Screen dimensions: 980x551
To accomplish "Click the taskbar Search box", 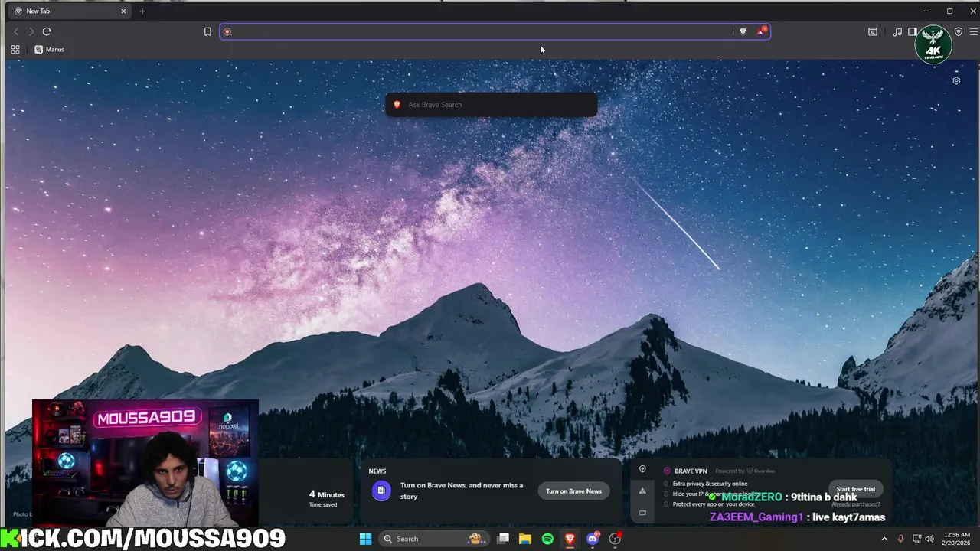I will click(x=434, y=539).
